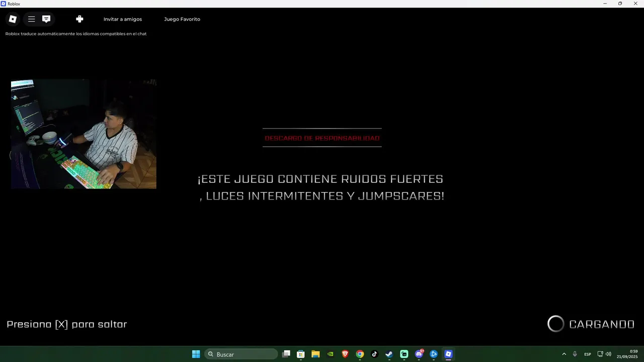This screenshot has width=644, height=362.
Task: Open Task View on taskbar
Action: 286,354
